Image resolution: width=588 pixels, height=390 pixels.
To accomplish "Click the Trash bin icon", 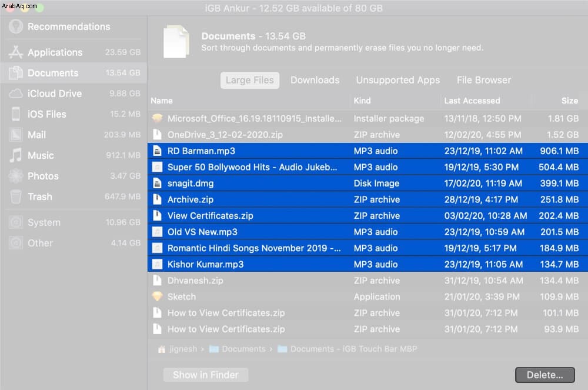I will (x=16, y=196).
